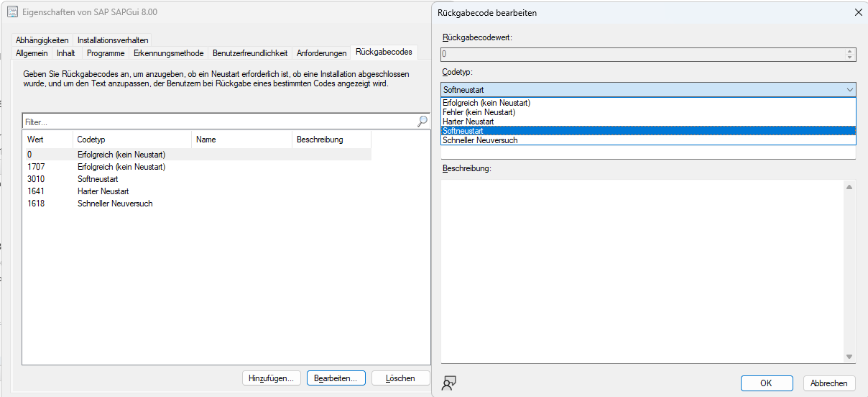Image resolution: width=868 pixels, height=397 pixels.
Task: Click the Name column header
Action: pos(242,140)
